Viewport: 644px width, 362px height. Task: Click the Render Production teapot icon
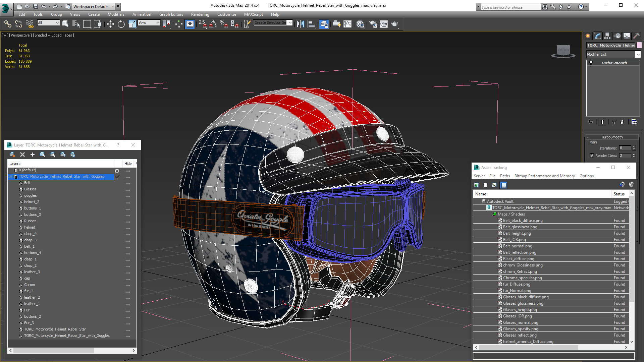click(394, 24)
